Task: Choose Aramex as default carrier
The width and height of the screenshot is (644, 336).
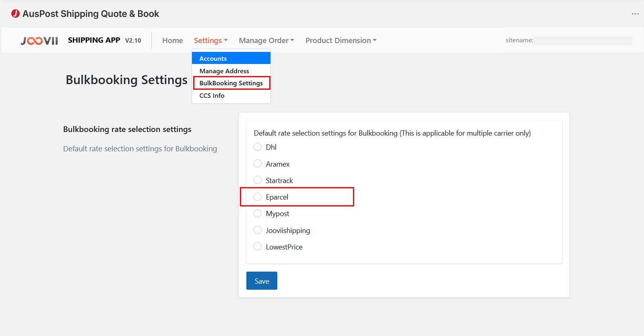Action: click(x=258, y=164)
